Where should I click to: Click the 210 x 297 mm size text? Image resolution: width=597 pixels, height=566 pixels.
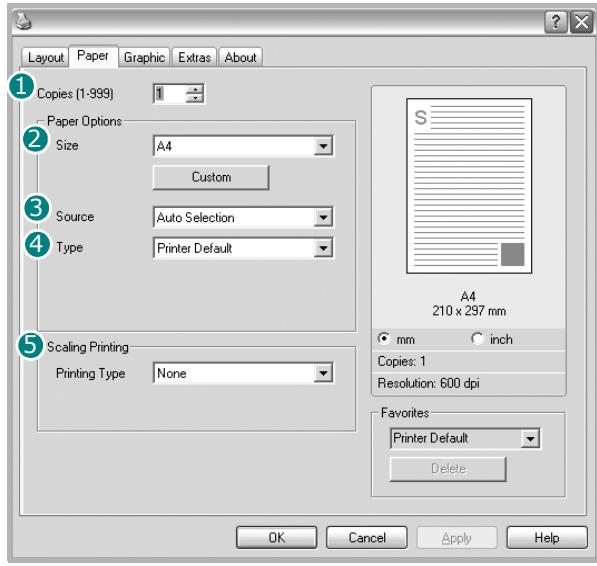pos(469,311)
